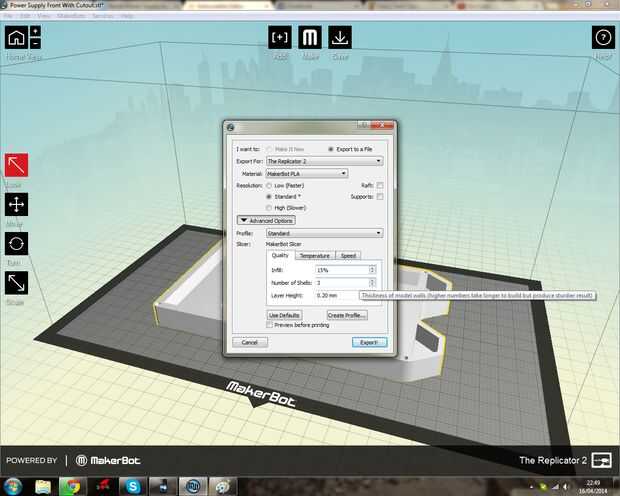Screen dimensions: 620x496
Task: Switch to the Temperature tab
Action: click(x=315, y=256)
